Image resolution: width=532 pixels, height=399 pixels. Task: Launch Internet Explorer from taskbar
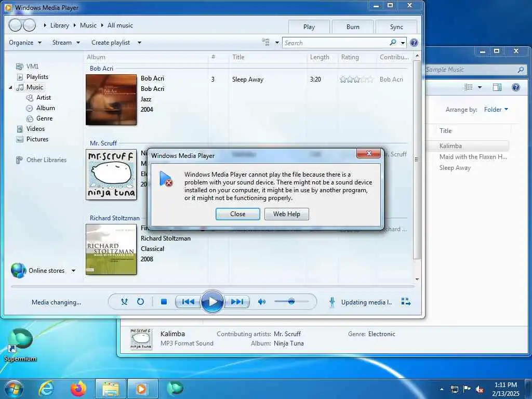coord(46,389)
